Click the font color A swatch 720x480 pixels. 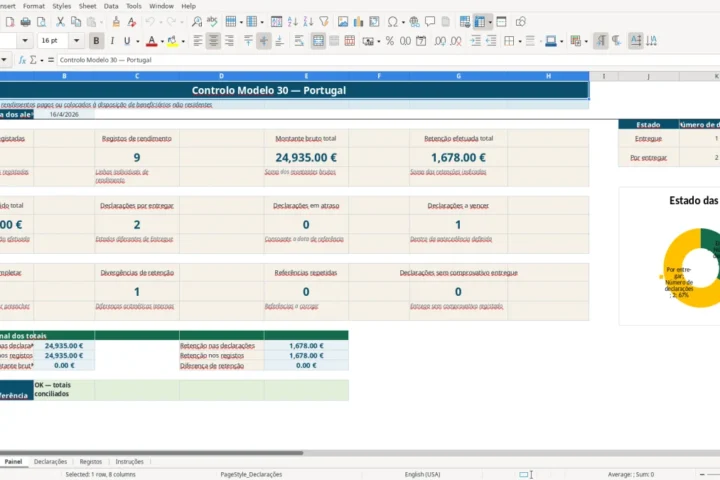(152, 41)
